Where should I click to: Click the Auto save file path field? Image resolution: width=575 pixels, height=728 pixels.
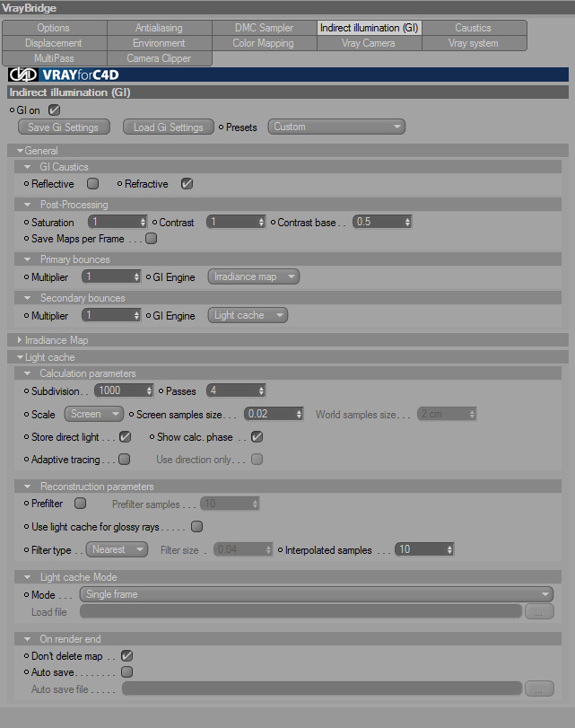[x=322, y=689]
